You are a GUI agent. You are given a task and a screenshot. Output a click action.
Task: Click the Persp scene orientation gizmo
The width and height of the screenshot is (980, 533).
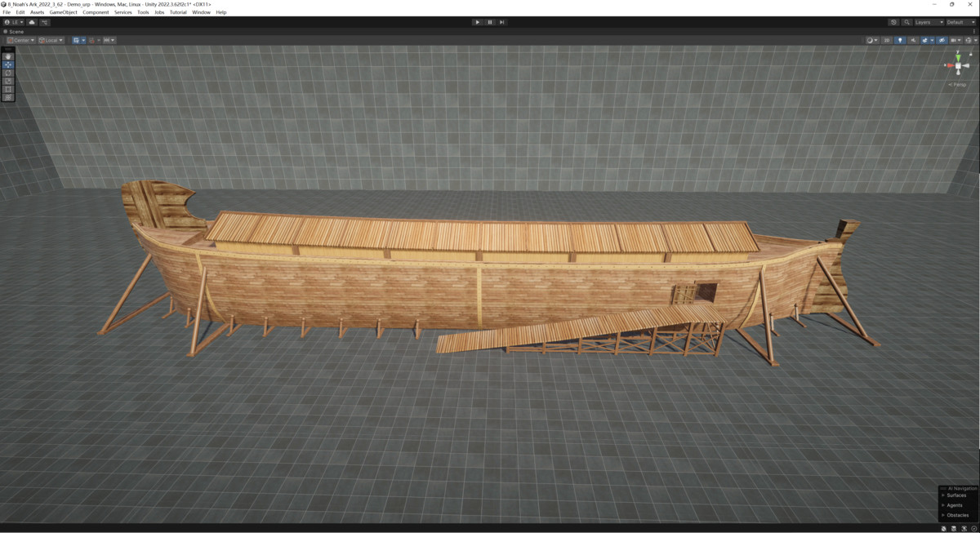point(957,83)
